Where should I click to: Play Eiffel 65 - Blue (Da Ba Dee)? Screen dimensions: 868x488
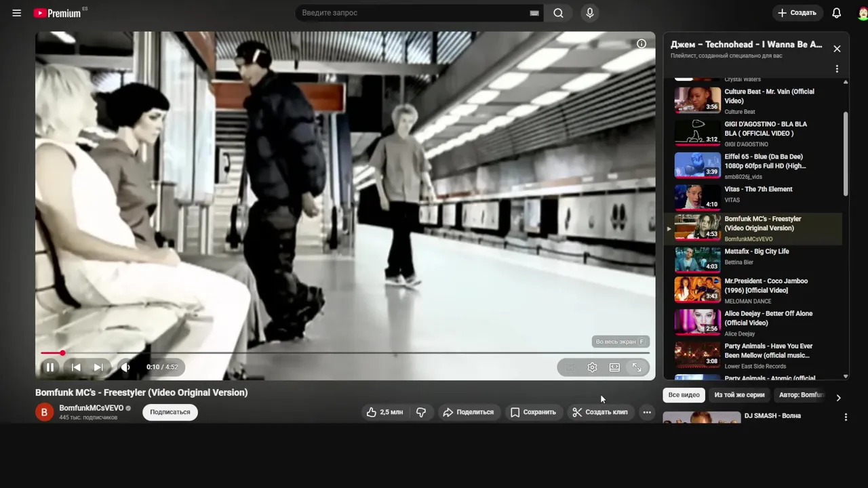(753, 165)
